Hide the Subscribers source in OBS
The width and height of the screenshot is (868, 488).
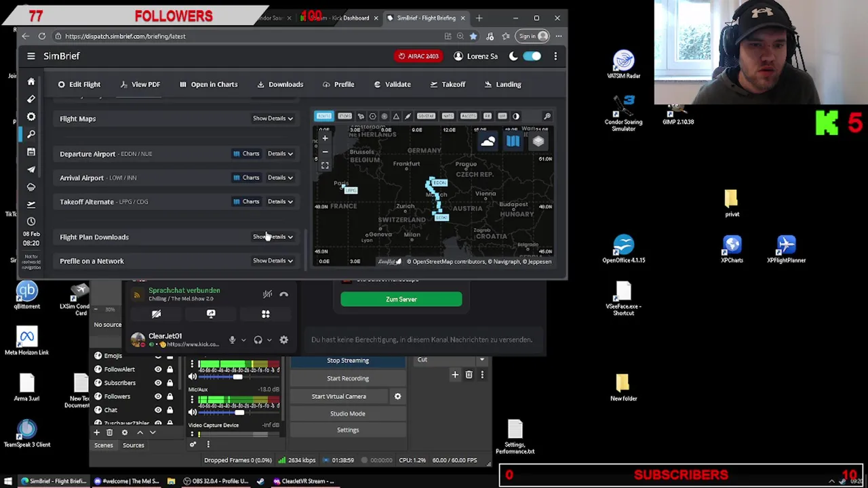tap(158, 383)
